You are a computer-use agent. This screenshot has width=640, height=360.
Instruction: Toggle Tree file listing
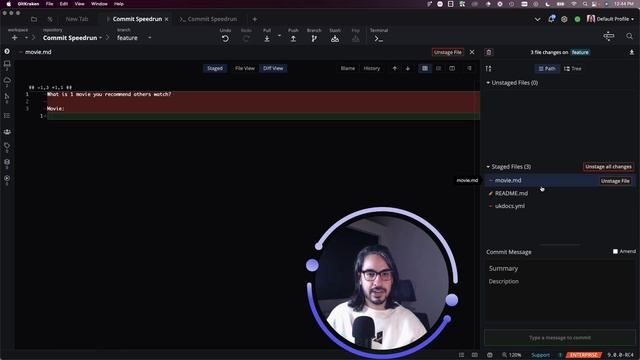click(x=573, y=69)
